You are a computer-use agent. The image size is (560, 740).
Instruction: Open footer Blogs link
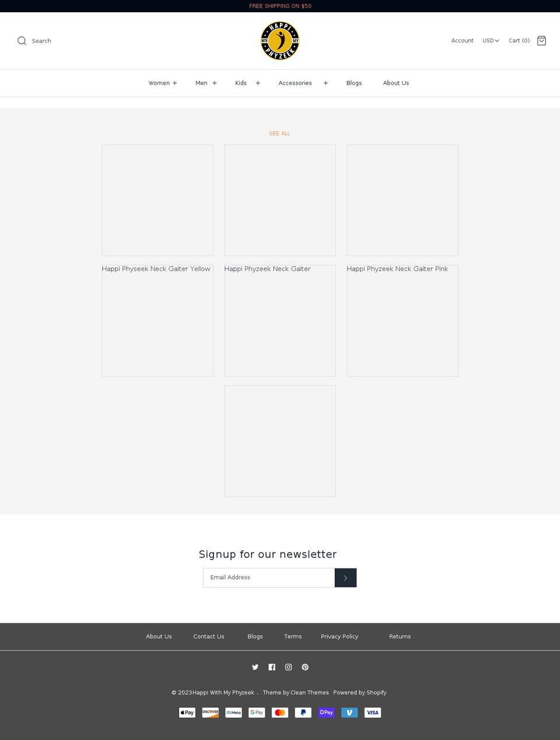click(255, 637)
